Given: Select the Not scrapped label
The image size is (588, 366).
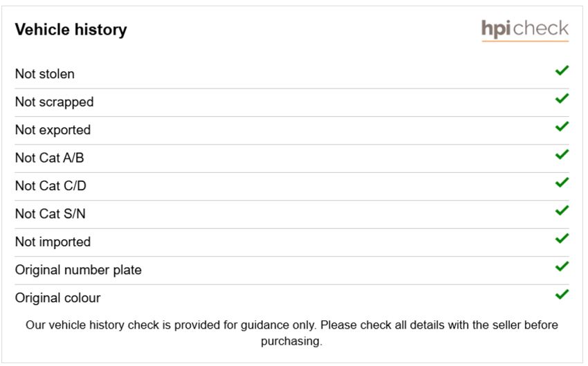Looking at the screenshot, I should [x=55, y=102].
